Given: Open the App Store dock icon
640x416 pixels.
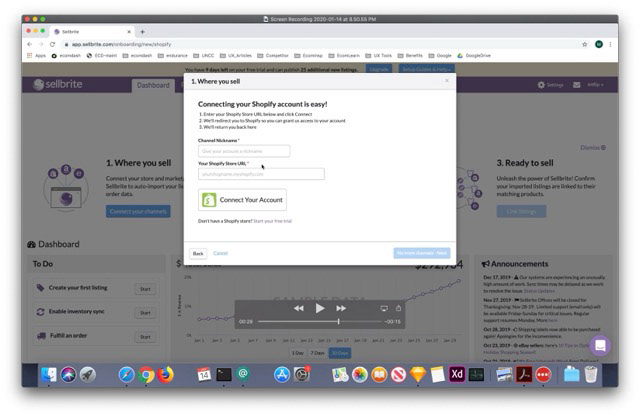Looking at the screenshot, I should click(x=282, y=374).
